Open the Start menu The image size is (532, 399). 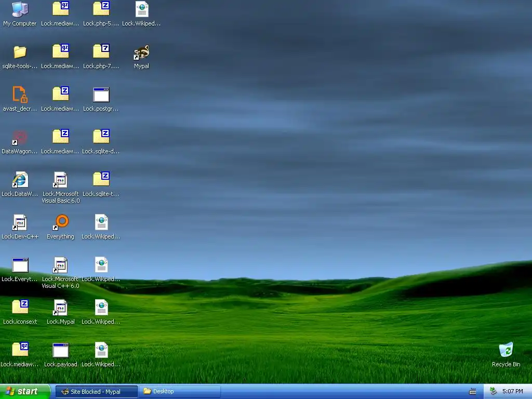(25, 391)
